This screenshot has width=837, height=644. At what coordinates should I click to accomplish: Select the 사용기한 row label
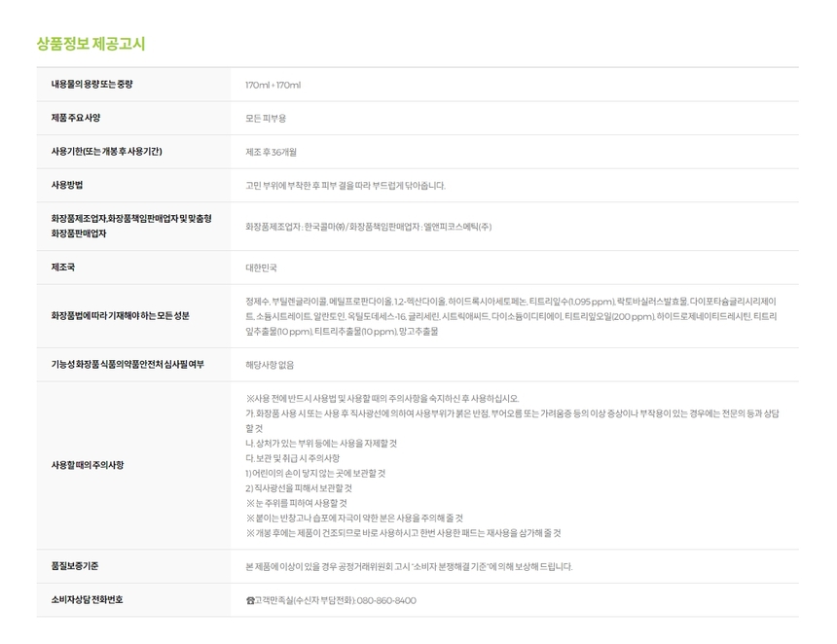pyautogui.click(x=106, y=152)
